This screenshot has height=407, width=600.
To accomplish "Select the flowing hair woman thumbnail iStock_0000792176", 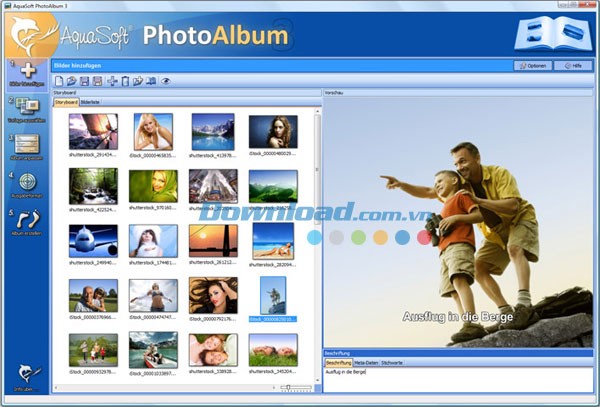I will point(213,295).
